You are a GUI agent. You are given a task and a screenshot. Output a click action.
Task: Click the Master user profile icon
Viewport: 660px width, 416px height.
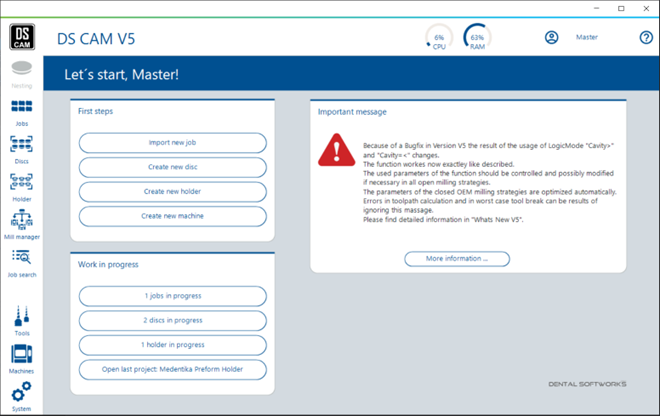[551, 38]
